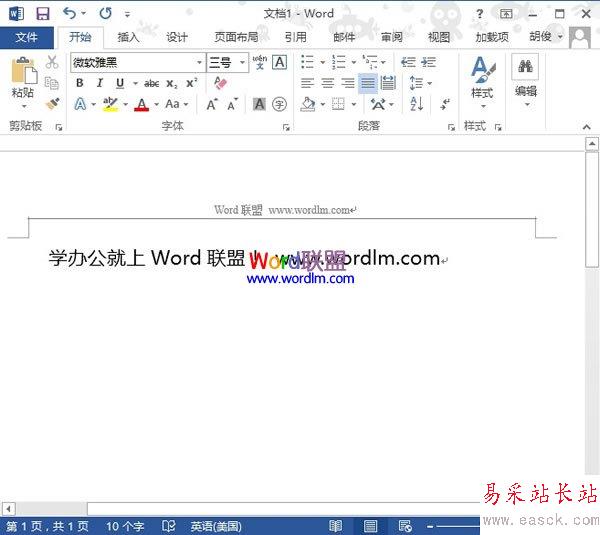Viewport: 600px width, 535px height.
Task: Open ribbon display options icon
Action: pos(506,14)
